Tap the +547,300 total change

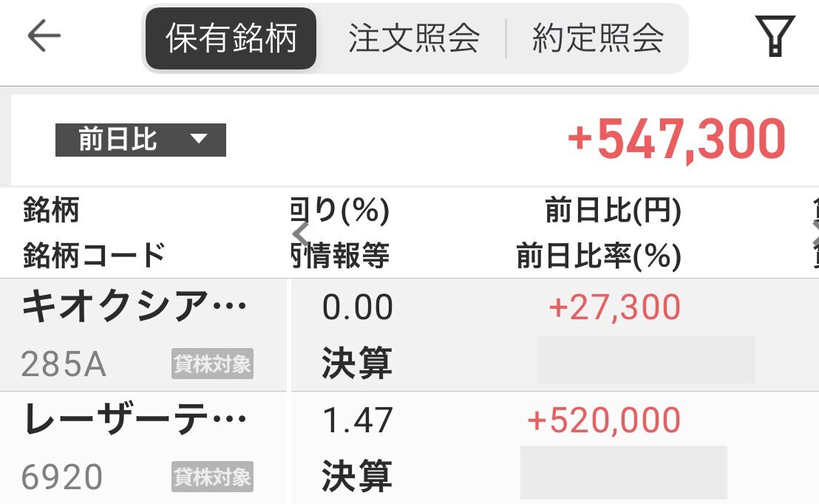pyautogui.click(x=676, y=139)
